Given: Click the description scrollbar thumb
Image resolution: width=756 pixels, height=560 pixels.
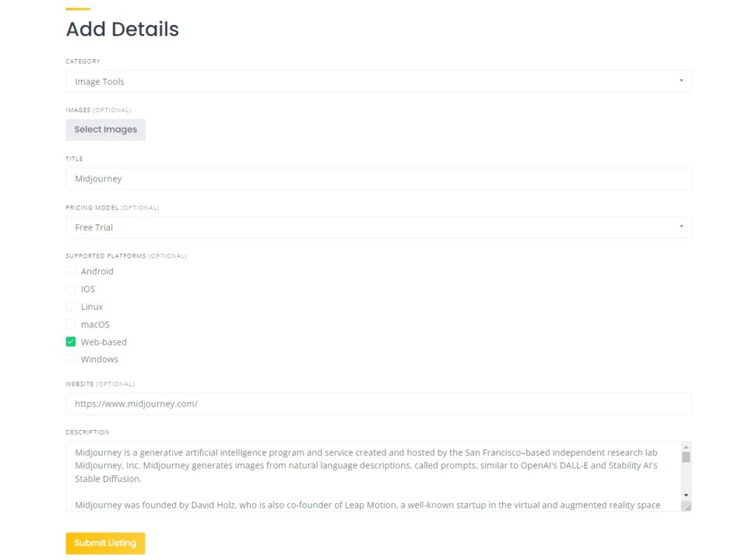Looking at the screenshot, I should (x=686, y=457).
